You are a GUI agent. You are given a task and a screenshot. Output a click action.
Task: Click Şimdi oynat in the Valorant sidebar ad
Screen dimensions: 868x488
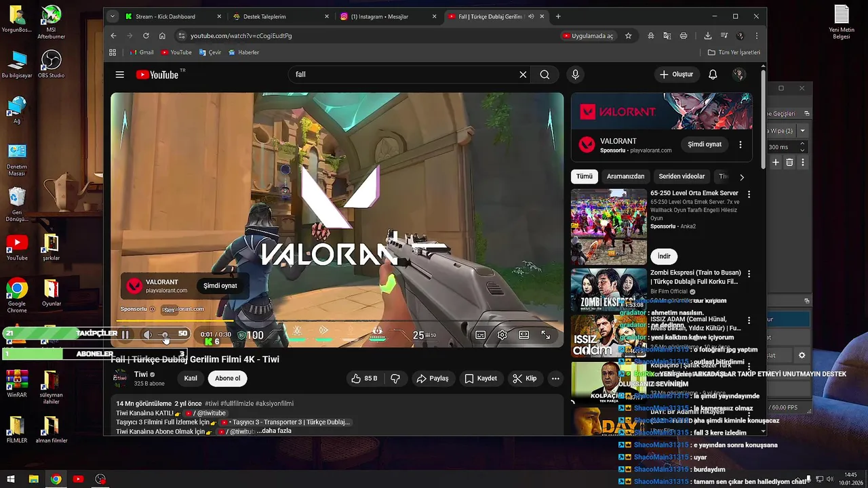(x=705, y=144)
